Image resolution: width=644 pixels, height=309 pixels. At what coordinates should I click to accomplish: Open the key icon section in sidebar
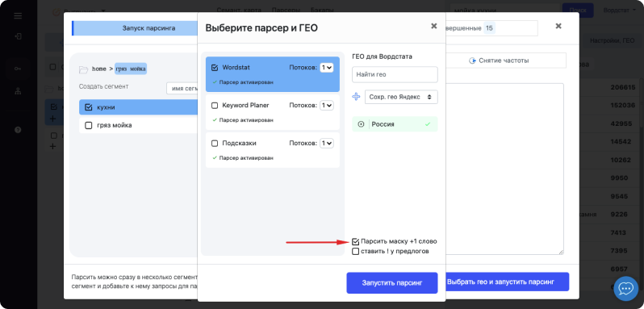(x=18, y=69)
